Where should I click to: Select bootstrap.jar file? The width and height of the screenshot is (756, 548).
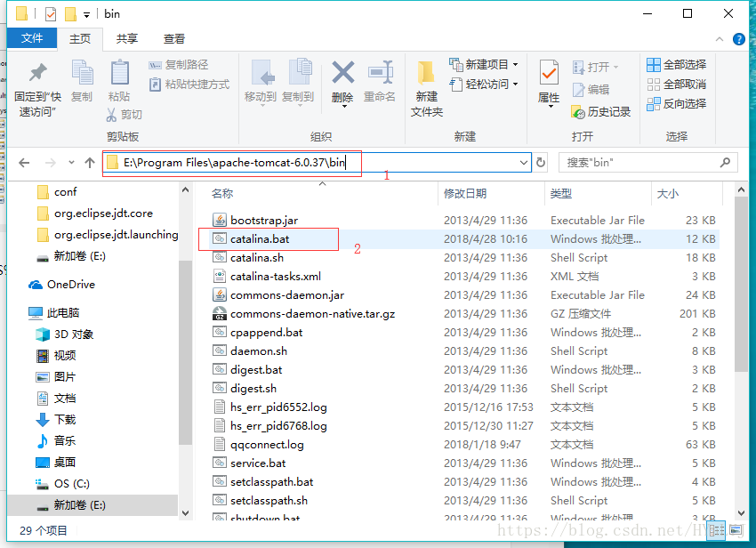264,221
